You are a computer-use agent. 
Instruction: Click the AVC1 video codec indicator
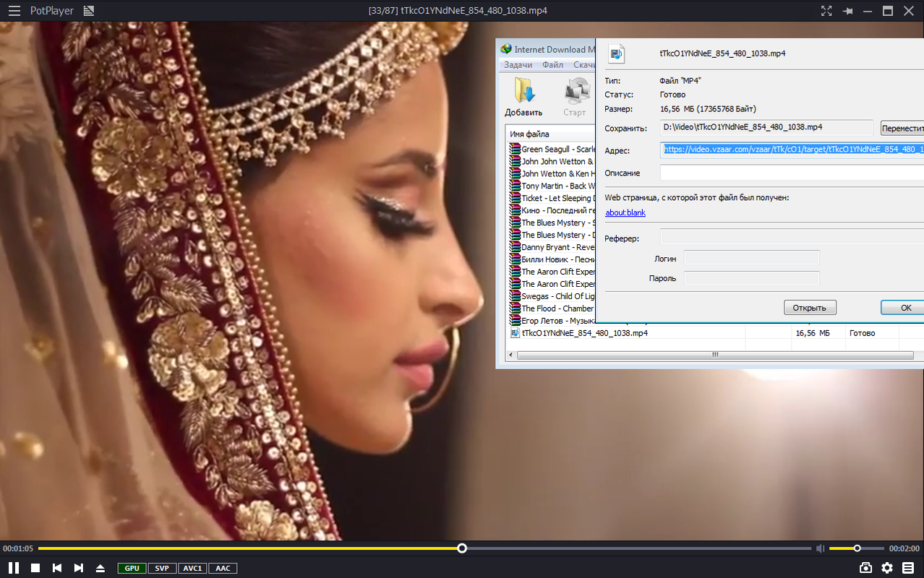point(192,569)
